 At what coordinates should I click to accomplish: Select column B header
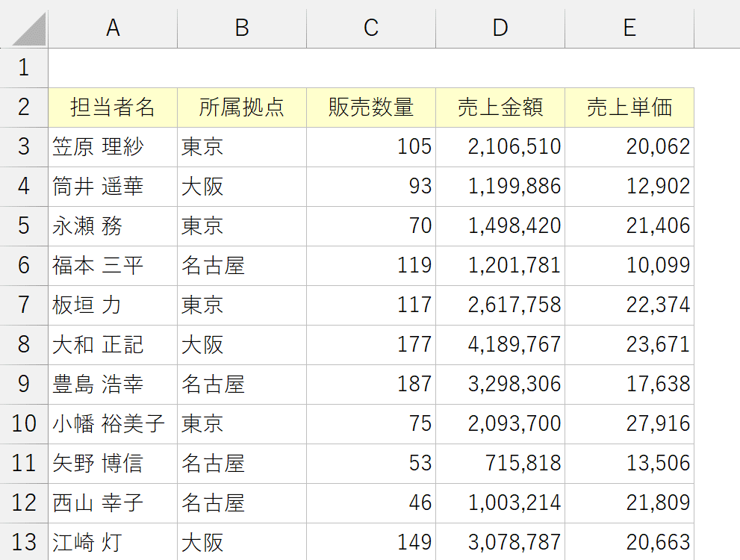coord(242,28)
